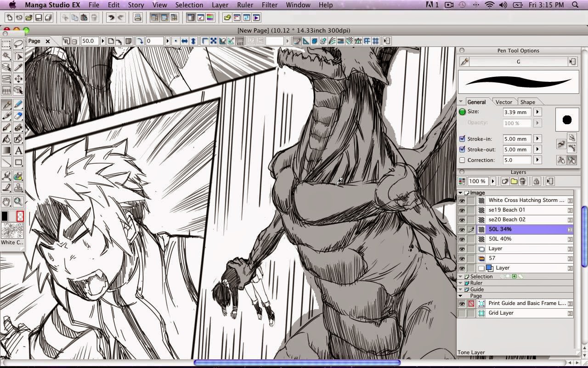Select the Eraser tool in the toolbox

[18, 116]
